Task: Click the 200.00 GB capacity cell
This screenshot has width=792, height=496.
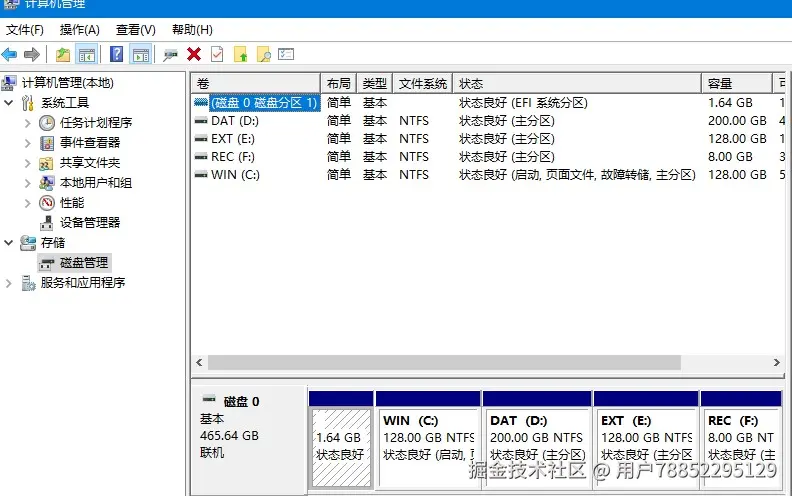Action: click(737, 121)
